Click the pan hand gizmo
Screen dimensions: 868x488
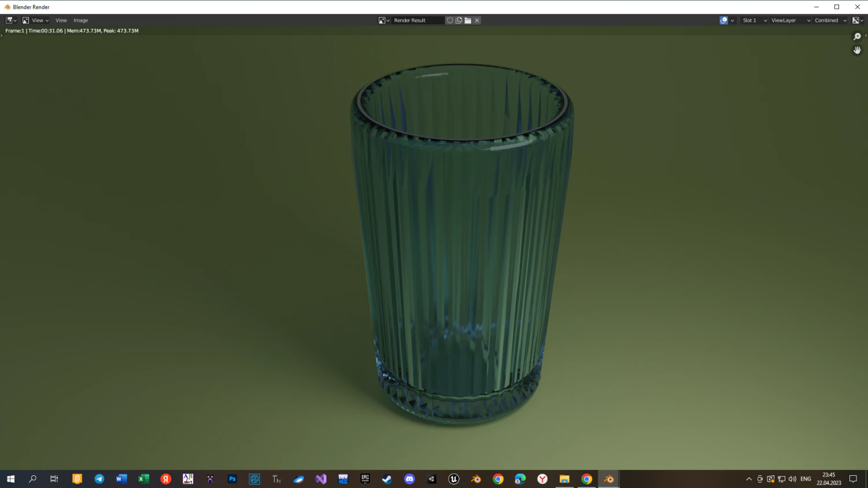tap(857, 50)
